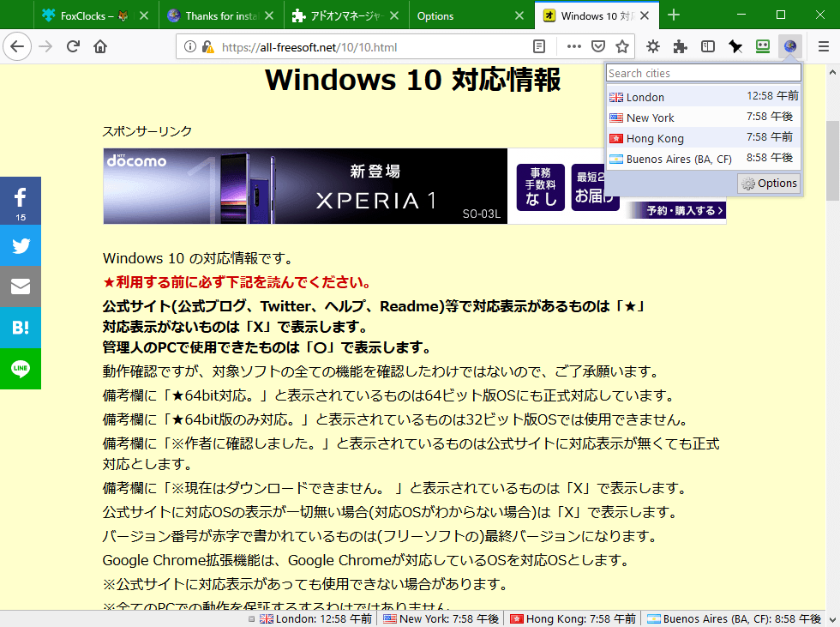This screenshot has width=840, height=627.
Task: Click the vertical page scrollbar thumb
Action: coord(832,160)
